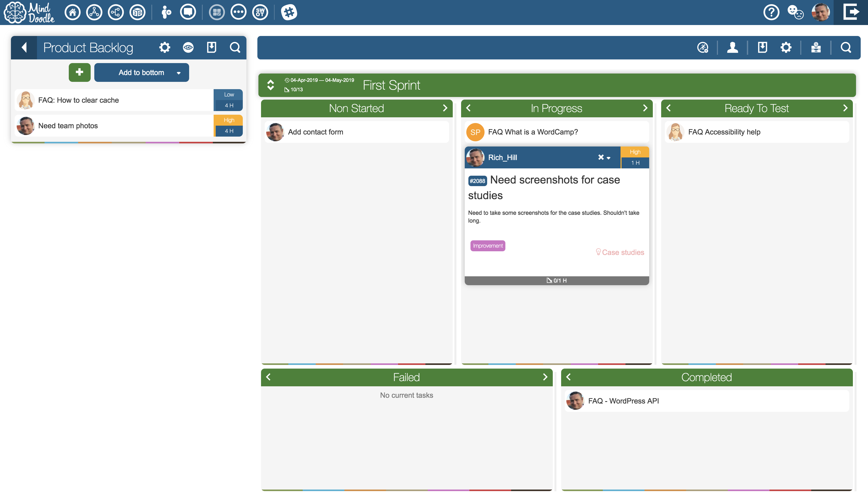Click the green plus add task button

pyautogui.click(x=79, y=72)
